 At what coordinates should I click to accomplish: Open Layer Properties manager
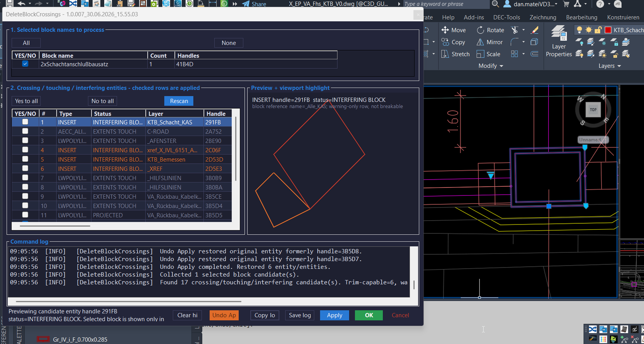tap(559, 41)
